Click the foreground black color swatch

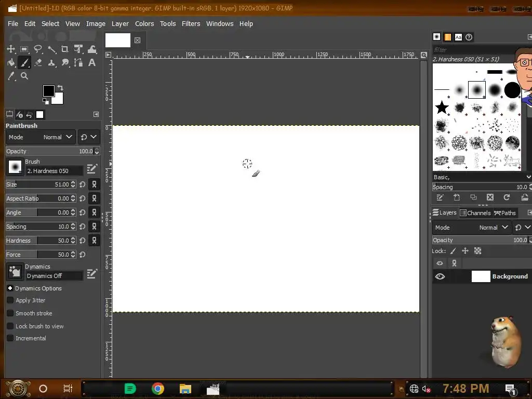tap(48, 91)
